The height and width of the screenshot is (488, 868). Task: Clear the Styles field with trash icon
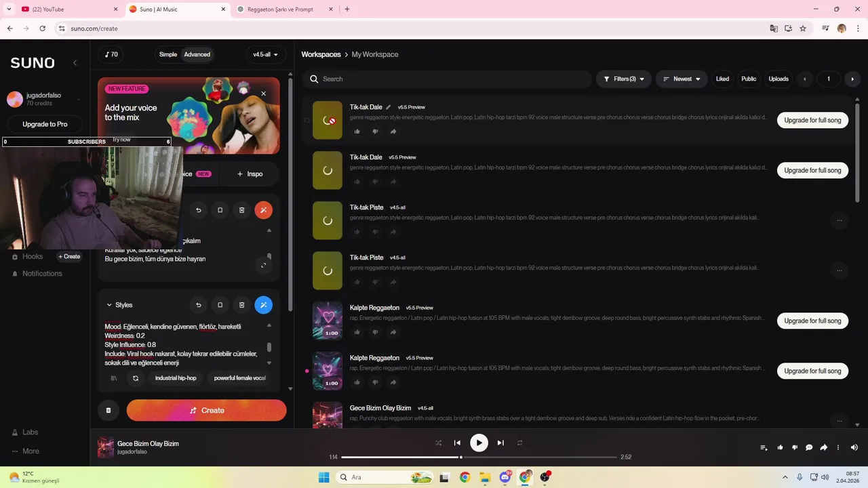pyautogui.click(x=242, y=305)
